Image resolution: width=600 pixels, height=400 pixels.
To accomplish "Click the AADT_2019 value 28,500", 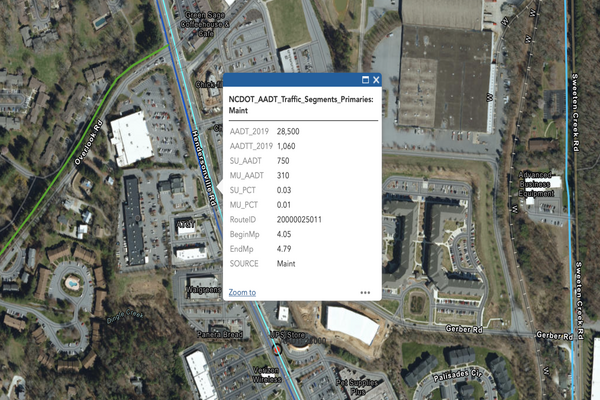I will [288, 131].
